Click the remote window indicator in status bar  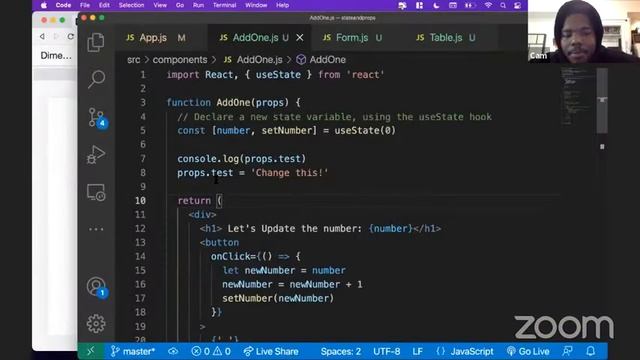91,351
